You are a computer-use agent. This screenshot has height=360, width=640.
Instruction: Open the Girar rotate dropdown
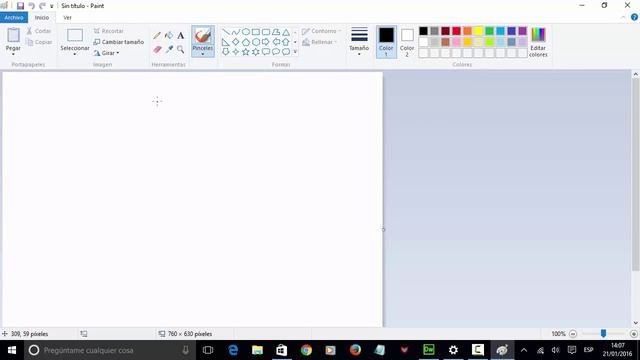click(x=107, y=53)
